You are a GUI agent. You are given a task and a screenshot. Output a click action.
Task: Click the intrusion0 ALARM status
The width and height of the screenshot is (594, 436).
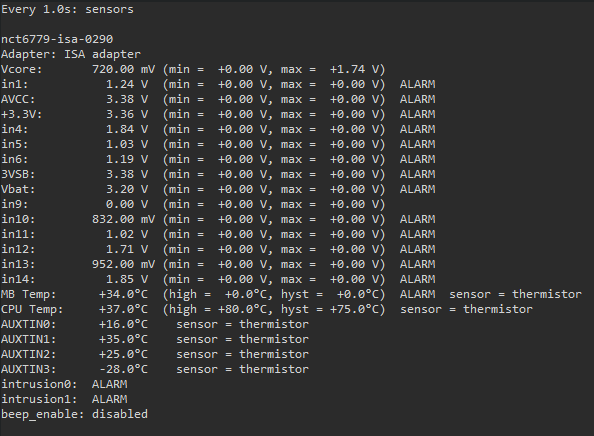click(109, 384)
